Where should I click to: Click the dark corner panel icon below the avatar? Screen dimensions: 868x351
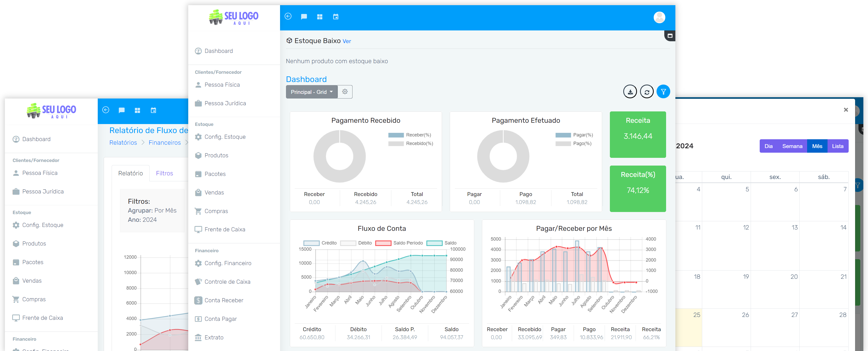click(x=670, y=36)
